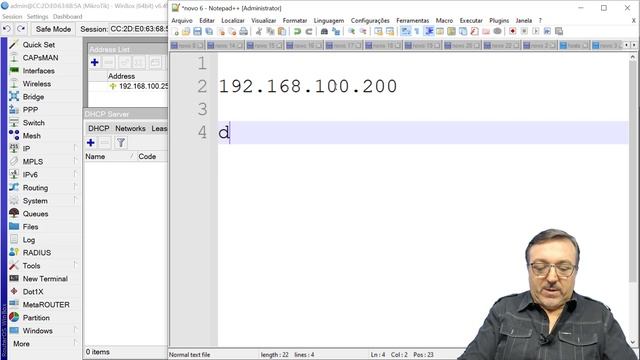The height and width of the screenshot is (360, 640).
Task: Open the WinBox Dashboard menu
Action: [x=67, y=16]
